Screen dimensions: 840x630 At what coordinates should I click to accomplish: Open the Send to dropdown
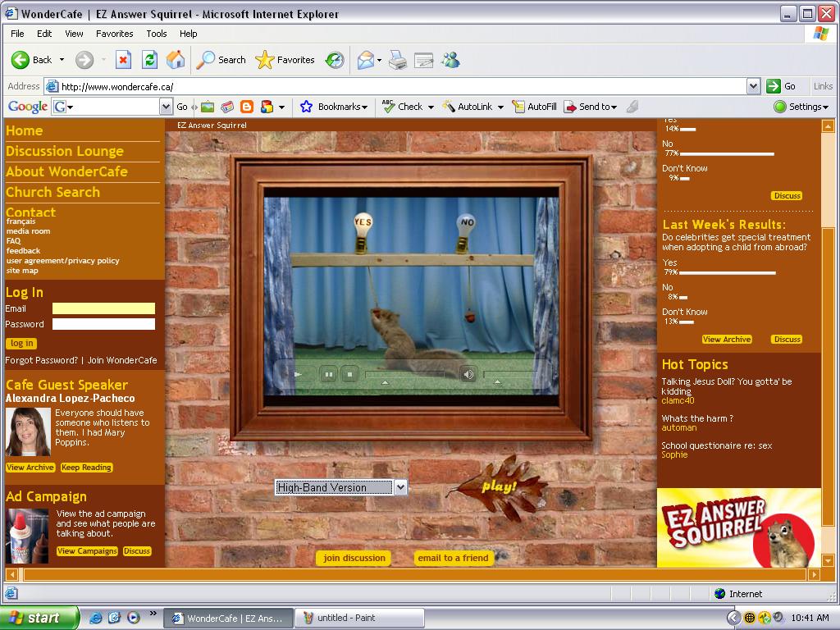591,107
